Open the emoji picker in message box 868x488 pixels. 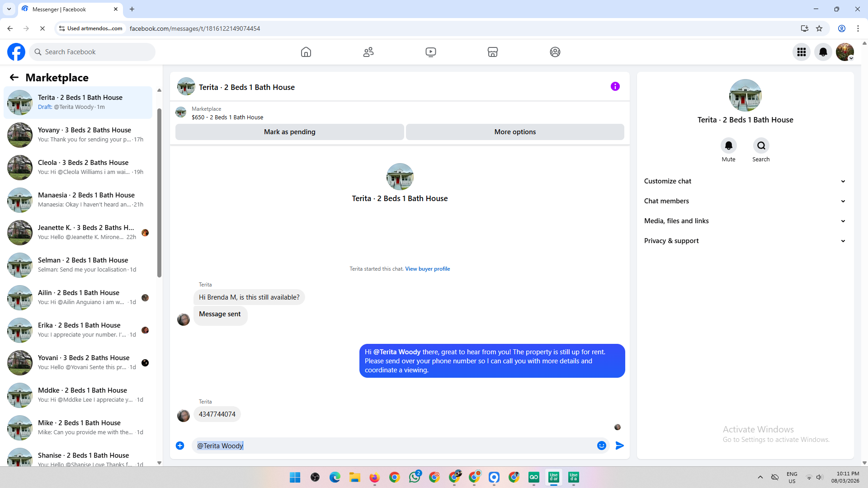click(x=602, y=446)
